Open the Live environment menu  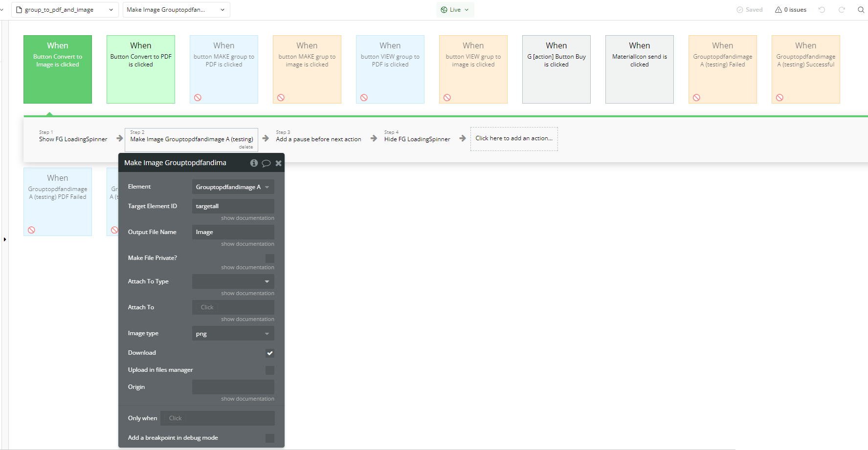[455, 9]
